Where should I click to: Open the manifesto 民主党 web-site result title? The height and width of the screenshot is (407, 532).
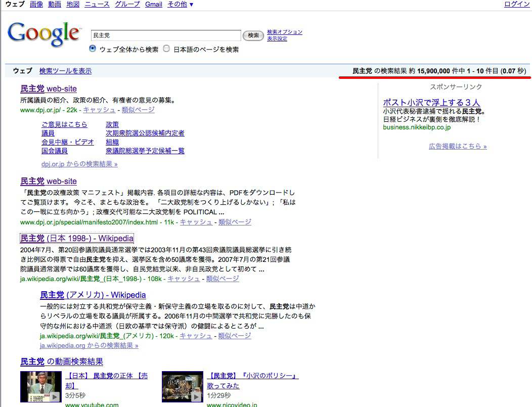(x=49, y=182)
